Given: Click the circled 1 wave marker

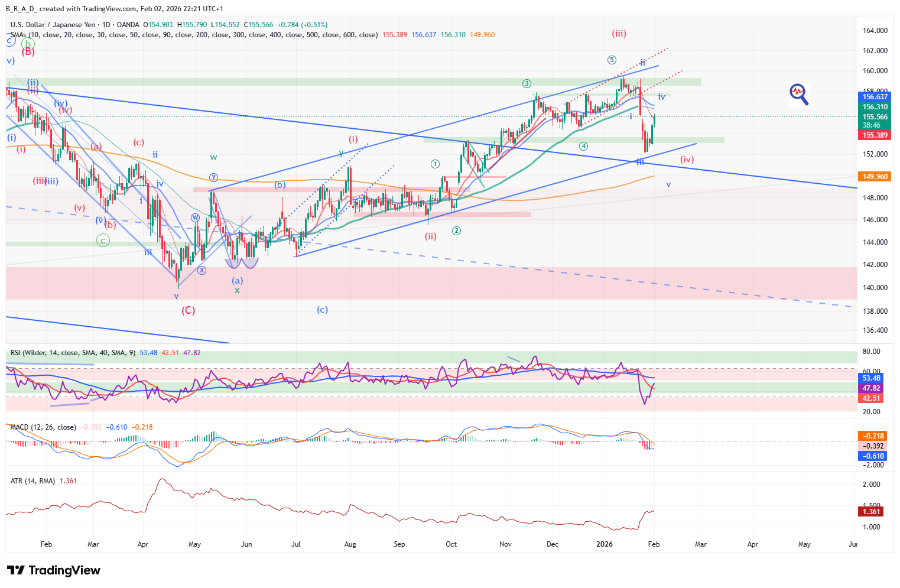Looking at the screenshot, I should [x=435, y=164].
